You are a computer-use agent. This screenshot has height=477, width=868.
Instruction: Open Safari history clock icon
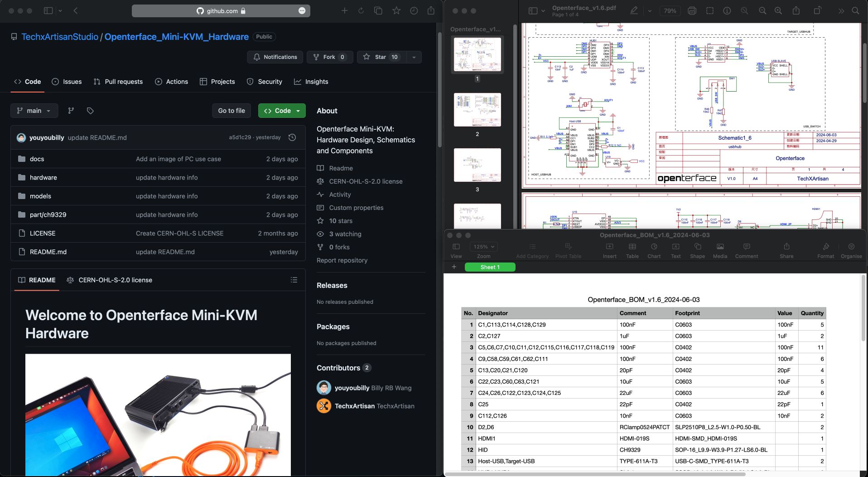pos(414,10)
